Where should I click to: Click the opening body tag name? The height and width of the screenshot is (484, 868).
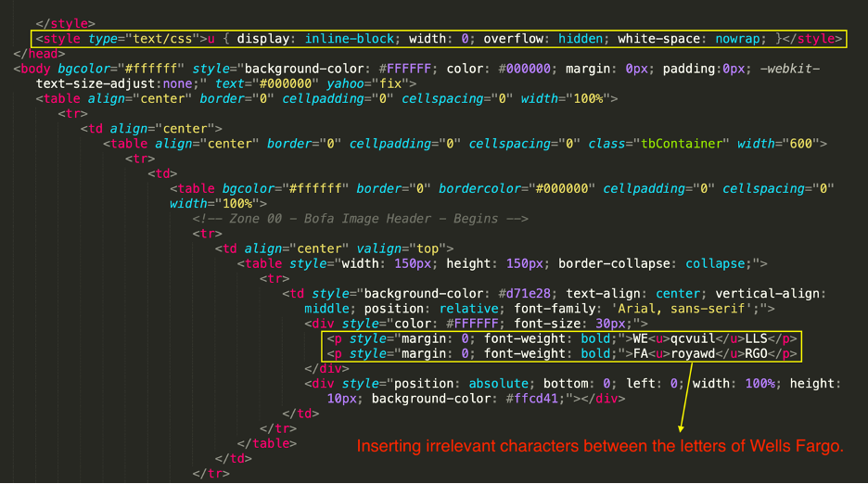click(x=35, y=68)
